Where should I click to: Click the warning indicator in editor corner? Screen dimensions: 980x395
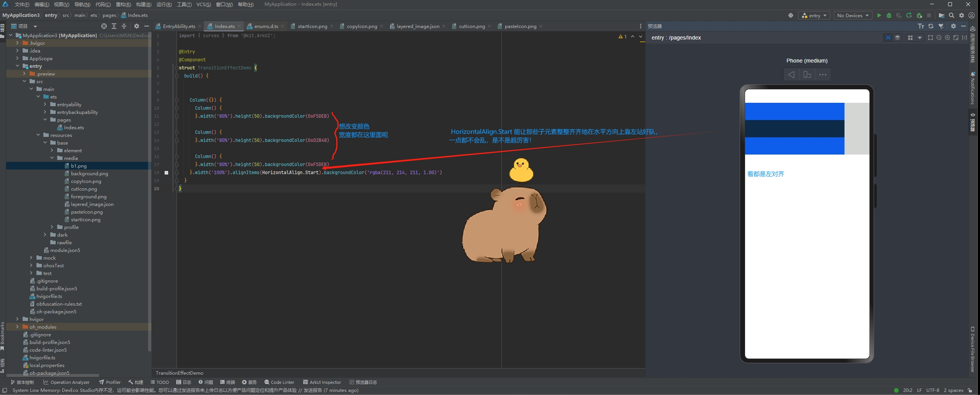coord(622,36)
